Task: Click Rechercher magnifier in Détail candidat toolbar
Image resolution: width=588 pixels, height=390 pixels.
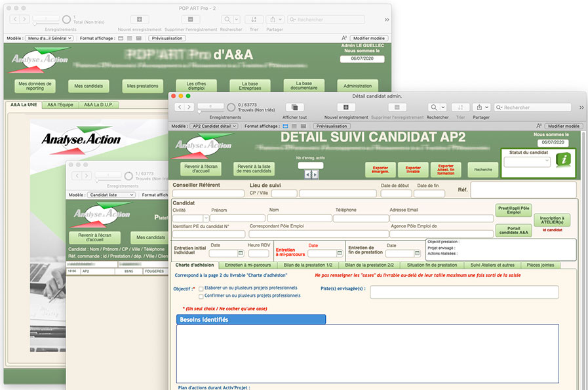Action: (433, 107)
